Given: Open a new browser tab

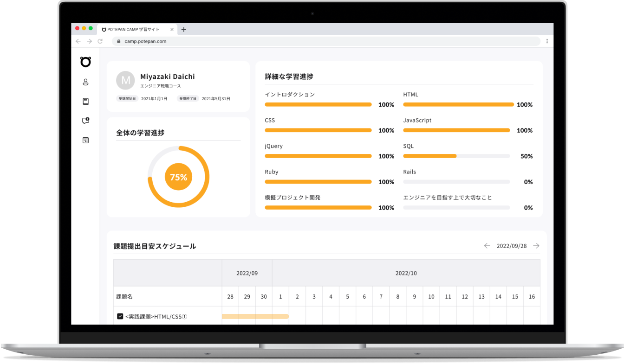Looking at the screenshot, I should pyautogui.click(x=184, y=29).
